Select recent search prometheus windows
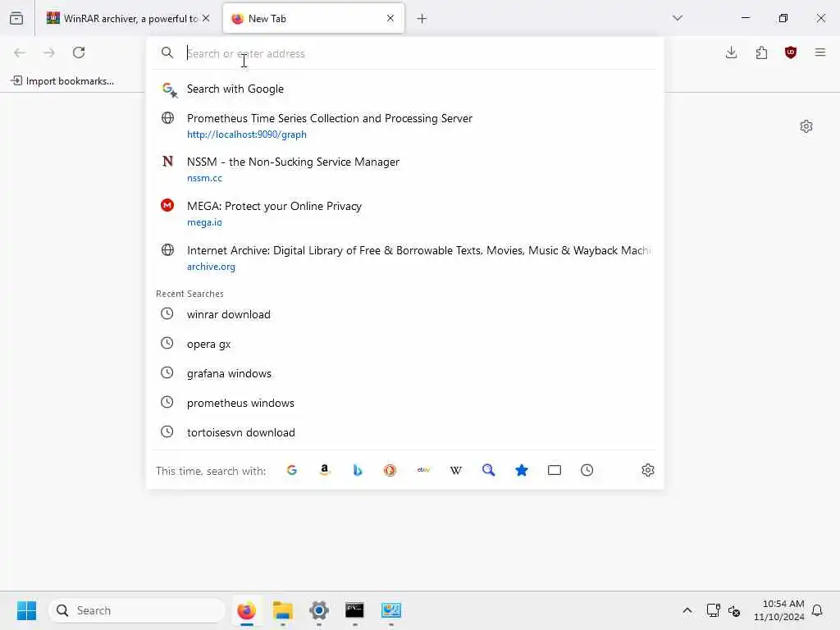 click(x=404, y=403)
